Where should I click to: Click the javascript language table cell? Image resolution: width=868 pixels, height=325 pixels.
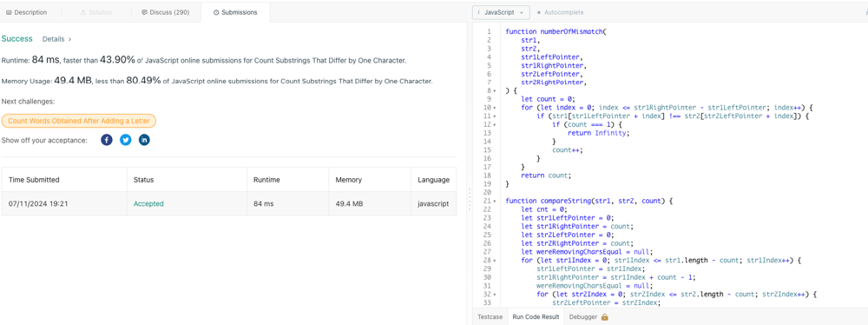point(433,204)
